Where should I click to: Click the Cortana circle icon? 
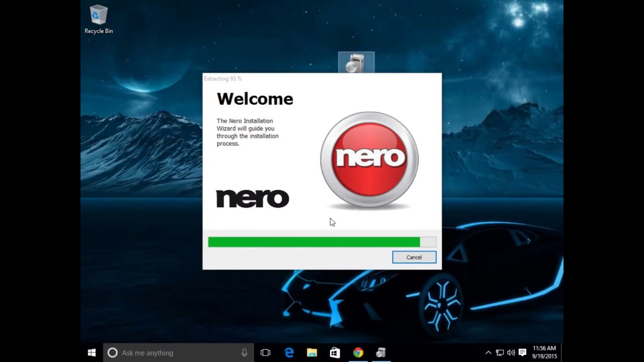click(113, 352)
